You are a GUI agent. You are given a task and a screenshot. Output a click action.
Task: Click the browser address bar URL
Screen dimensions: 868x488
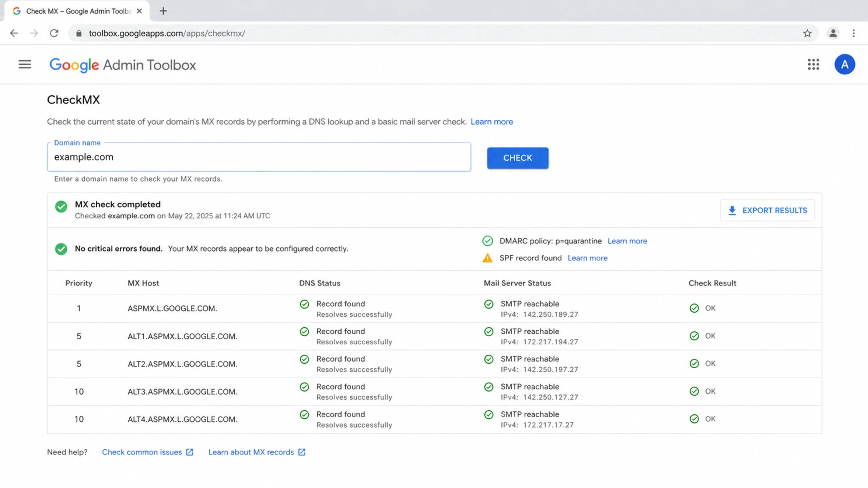point(167,33)
